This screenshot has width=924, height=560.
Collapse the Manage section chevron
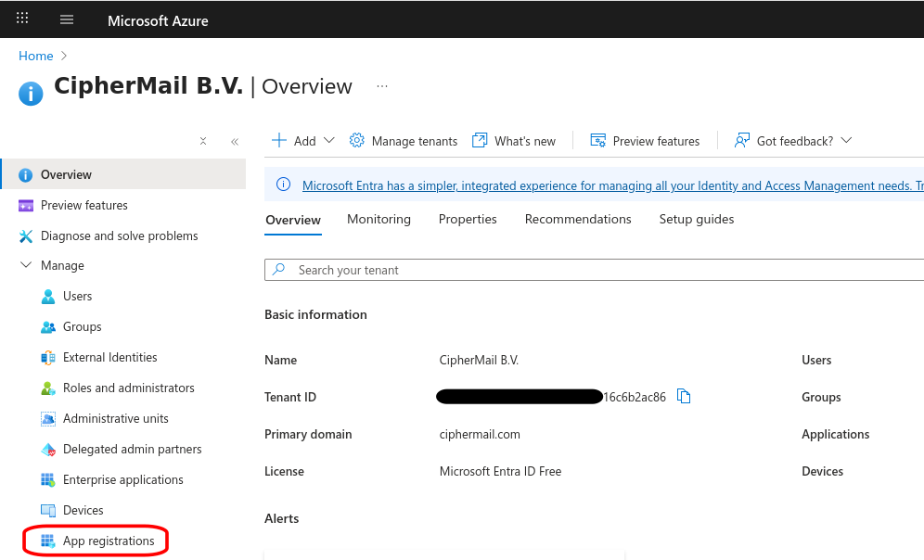[25, 265]
